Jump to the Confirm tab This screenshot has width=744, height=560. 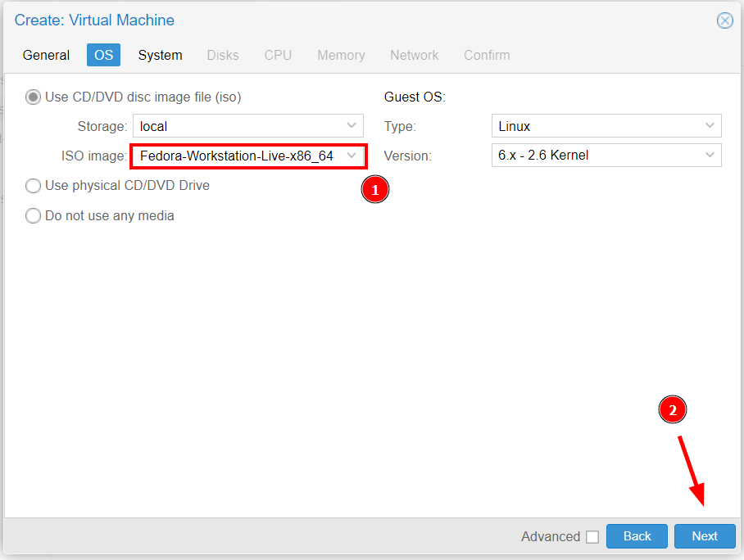(x=487, y=55)
